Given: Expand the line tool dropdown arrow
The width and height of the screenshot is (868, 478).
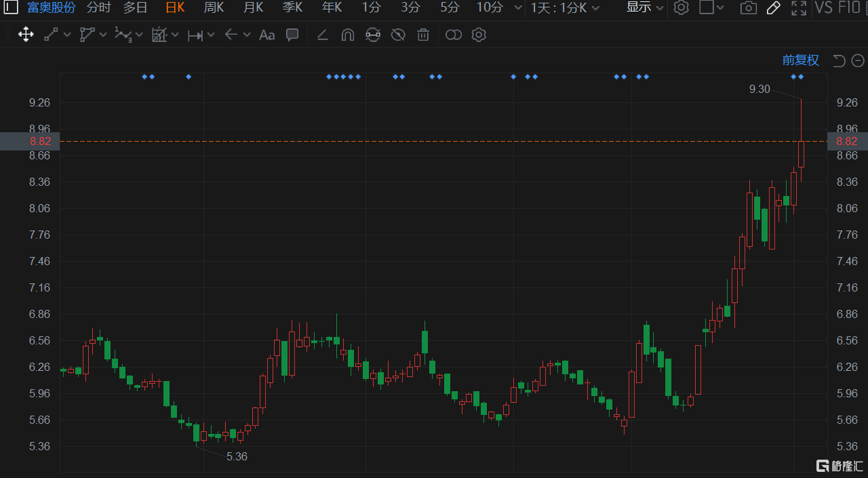Looking at the screenshot, I should click(66, 35).
